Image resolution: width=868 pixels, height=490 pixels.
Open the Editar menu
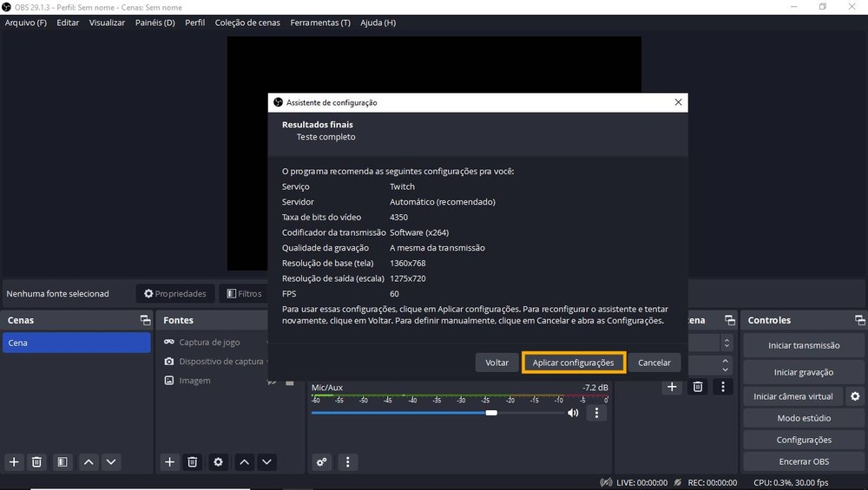[x=68, y=23]
